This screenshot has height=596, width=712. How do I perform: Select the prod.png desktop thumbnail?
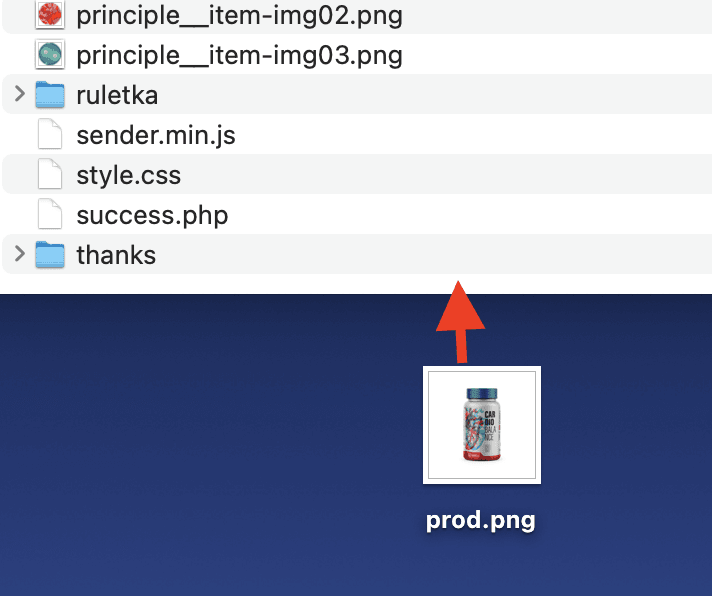pos(482,425)
